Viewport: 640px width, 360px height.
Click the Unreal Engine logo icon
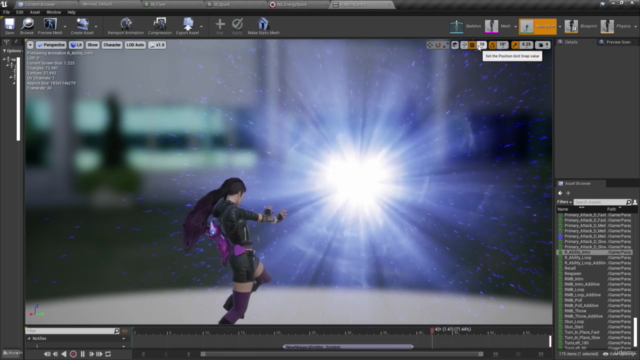coord(4,4)
